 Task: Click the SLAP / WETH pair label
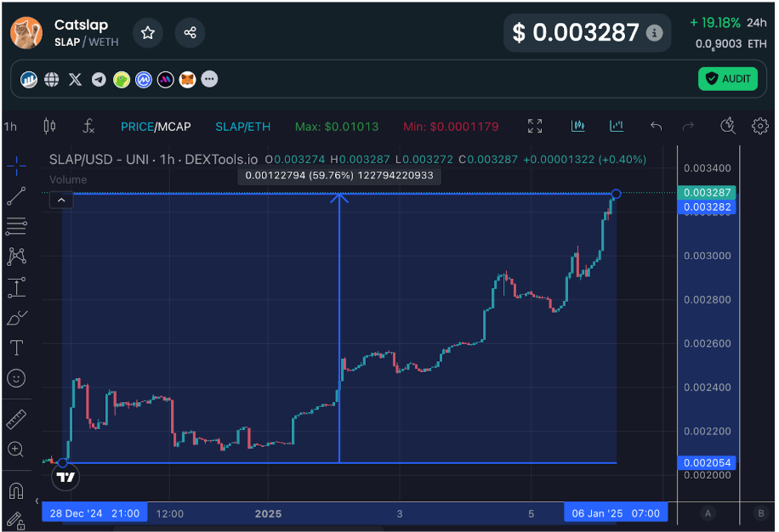(87, 42)
